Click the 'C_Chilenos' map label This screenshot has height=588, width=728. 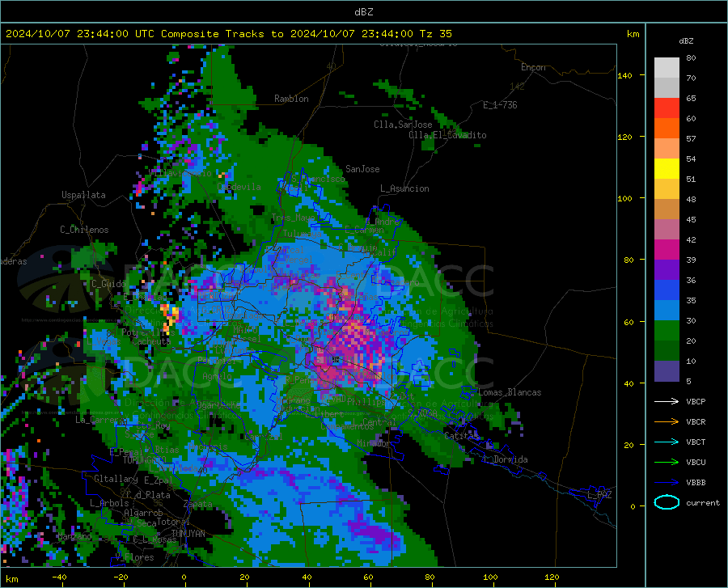click(84, 230)
